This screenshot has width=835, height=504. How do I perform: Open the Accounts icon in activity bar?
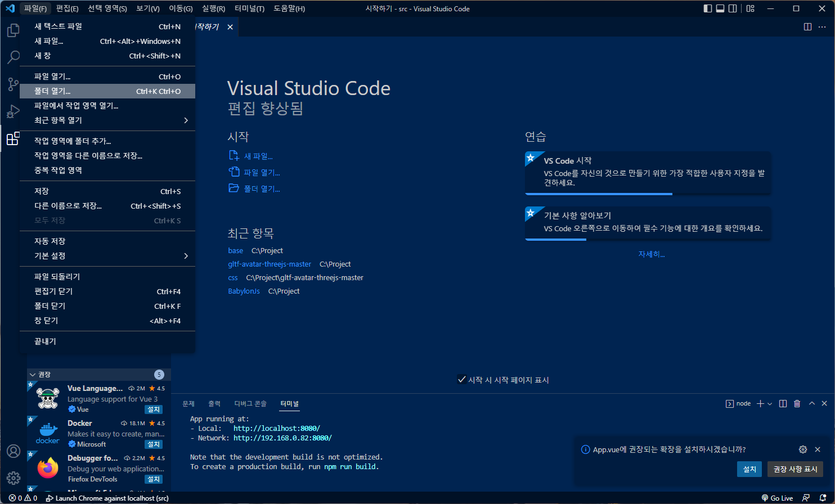(13, 452)
